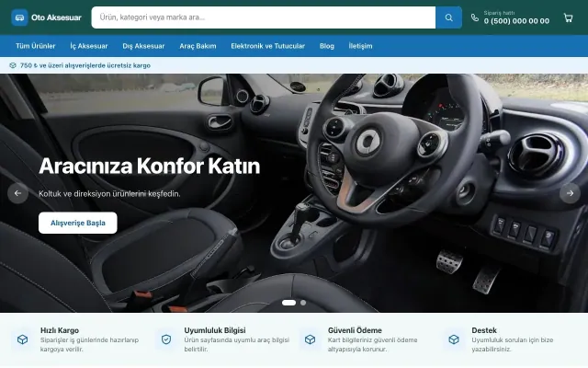Click the Uyumluluk Bilgisi heading
Image resolution: width=588 pixels, height=368 pixels.
[x=215, y=330]
